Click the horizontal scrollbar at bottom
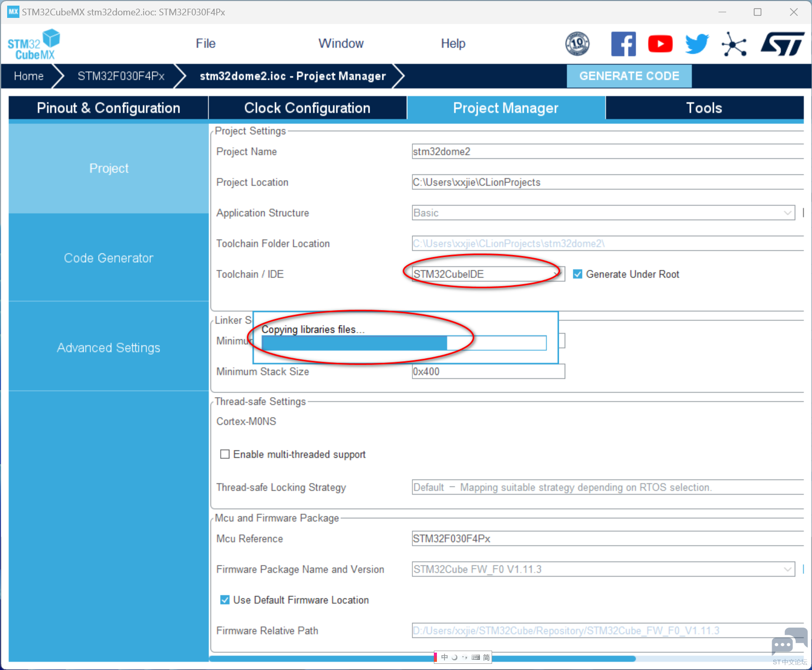 (423, 659)
